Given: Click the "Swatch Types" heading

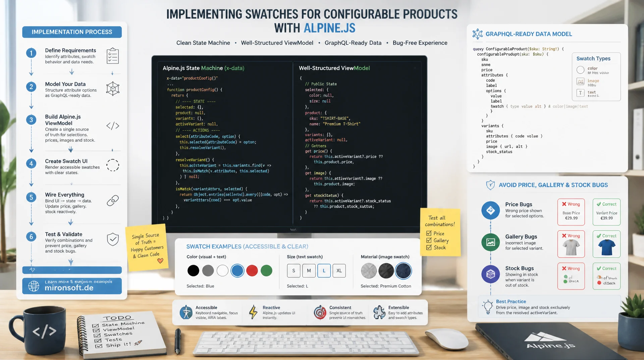Looking at the screenshot, I should (593, 58).
